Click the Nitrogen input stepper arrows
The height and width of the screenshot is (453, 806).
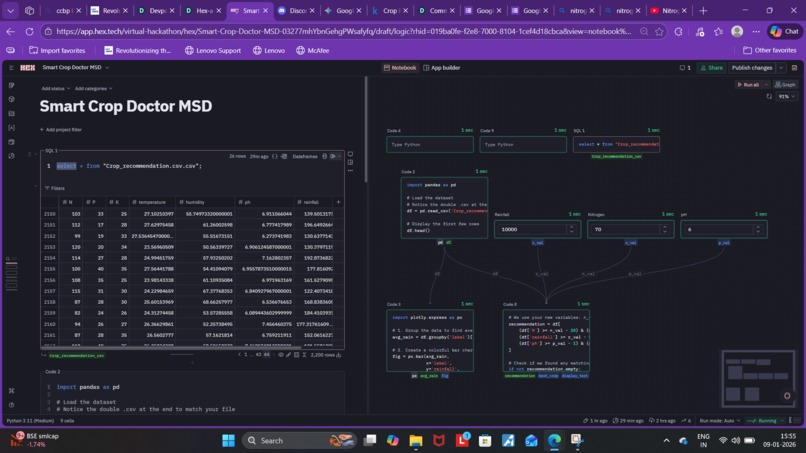tap(665, 229)
